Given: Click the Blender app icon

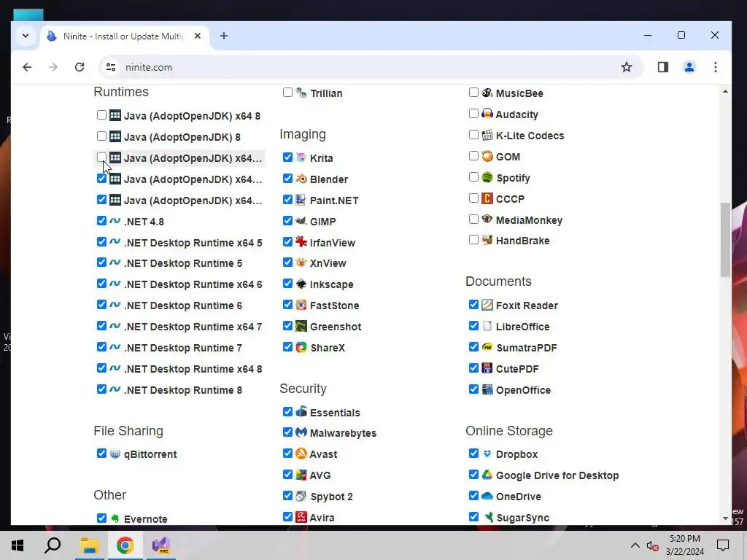Looking at the screenshot, I should pyautogui.click(x=301, y=179).
